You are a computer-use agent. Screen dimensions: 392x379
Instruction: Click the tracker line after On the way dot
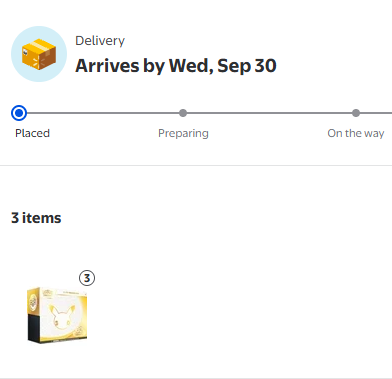tap(376, 113)
